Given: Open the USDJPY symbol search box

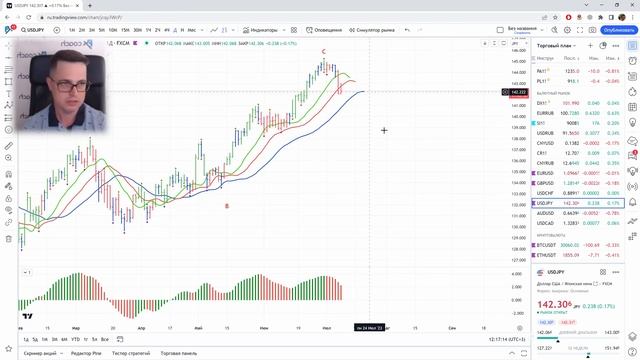Looking at the screenshot, I should [x=33, y=30].
